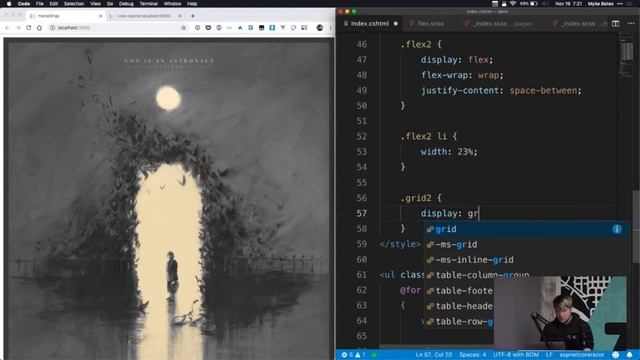This screenshot has height=360, width=640.
Task: Go back in the browser
Action: pyautogui.click(x=7, y=28)
